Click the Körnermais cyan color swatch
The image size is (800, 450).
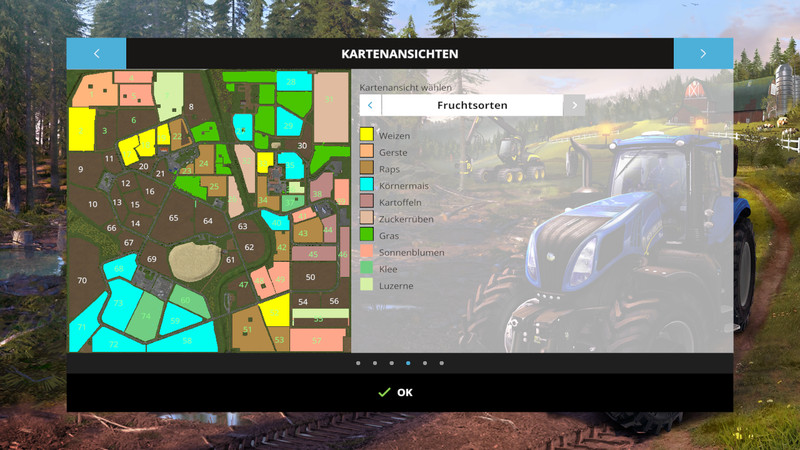[x=367, y=185]
